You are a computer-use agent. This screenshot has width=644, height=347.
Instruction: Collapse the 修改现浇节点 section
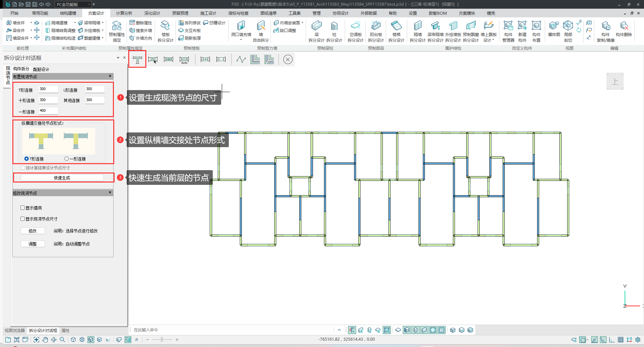[110, 193]
